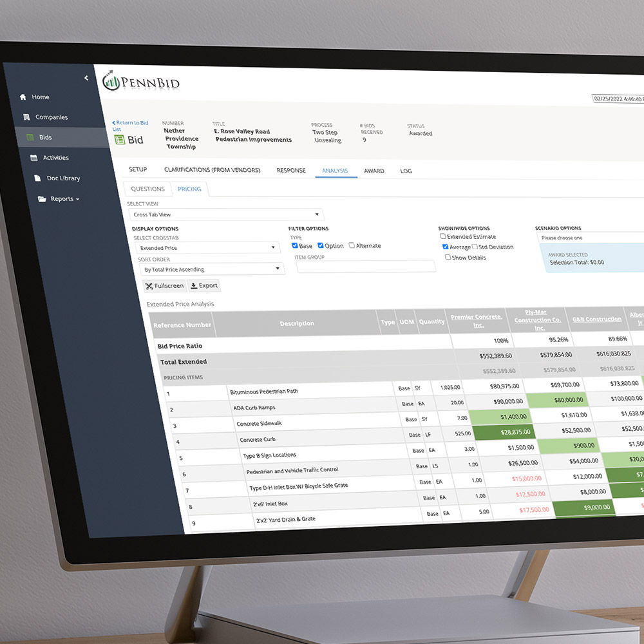This screenshot has width=644, height=644.
Task: Open the Clarifications (From Vendors) tab
Action: pos(213,169)
